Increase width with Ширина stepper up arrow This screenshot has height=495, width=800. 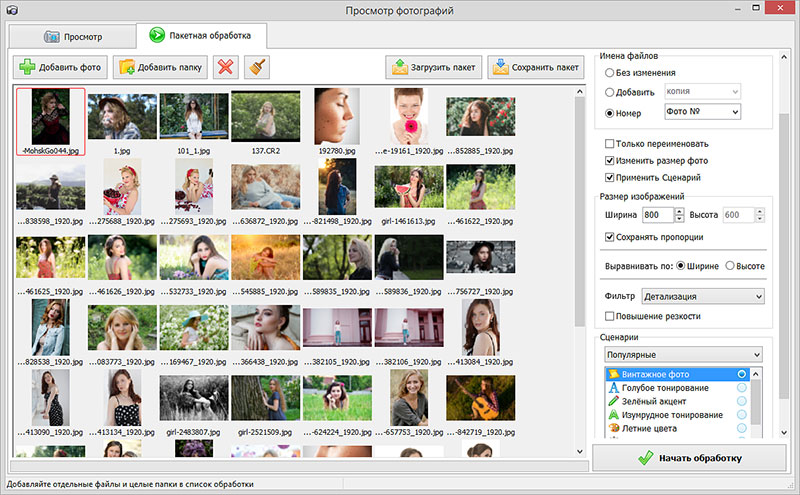(679, 211)
